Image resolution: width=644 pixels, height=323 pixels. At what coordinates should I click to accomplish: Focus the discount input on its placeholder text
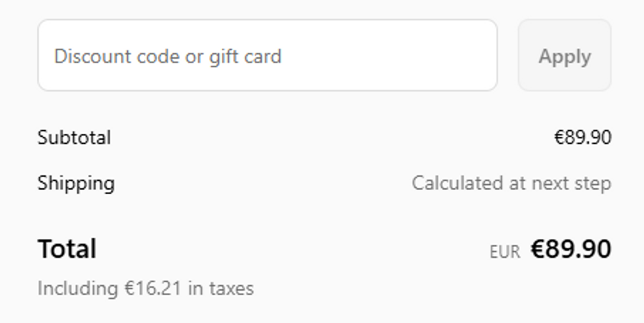pos(167,56)
